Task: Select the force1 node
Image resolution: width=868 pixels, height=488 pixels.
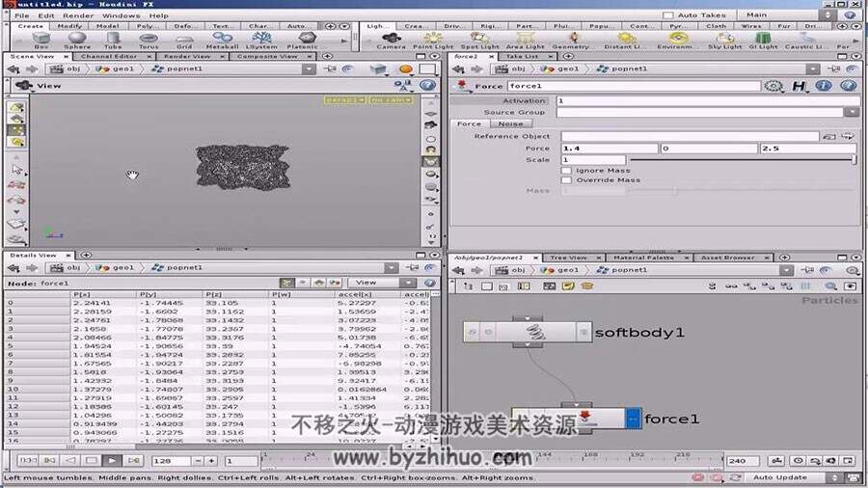Action: [576, 419]
